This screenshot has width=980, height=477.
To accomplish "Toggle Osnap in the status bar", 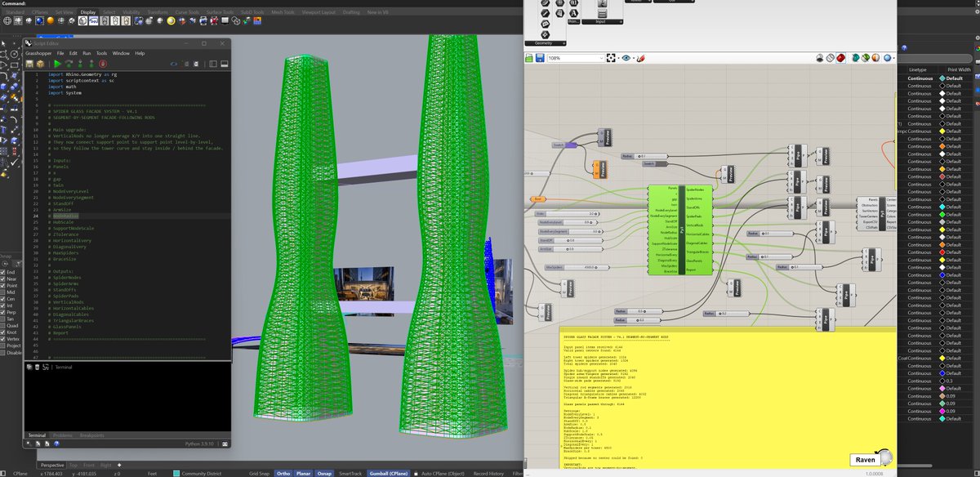I will (x=324, y=473).
